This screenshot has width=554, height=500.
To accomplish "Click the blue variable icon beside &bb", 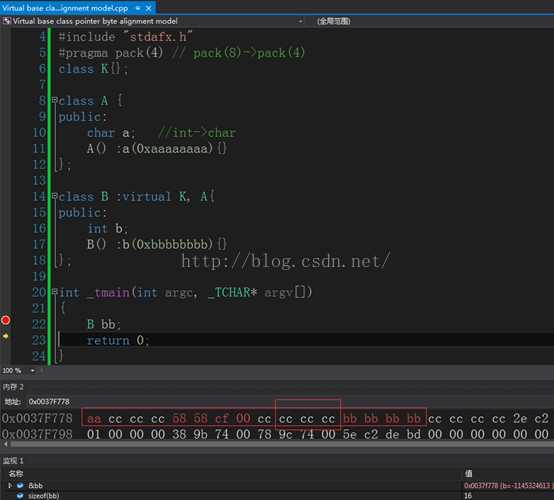I will tap(20, 486).
